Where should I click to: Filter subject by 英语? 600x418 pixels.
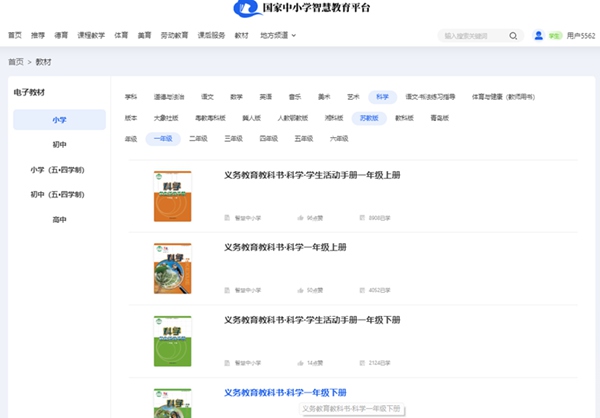point(266,97)
